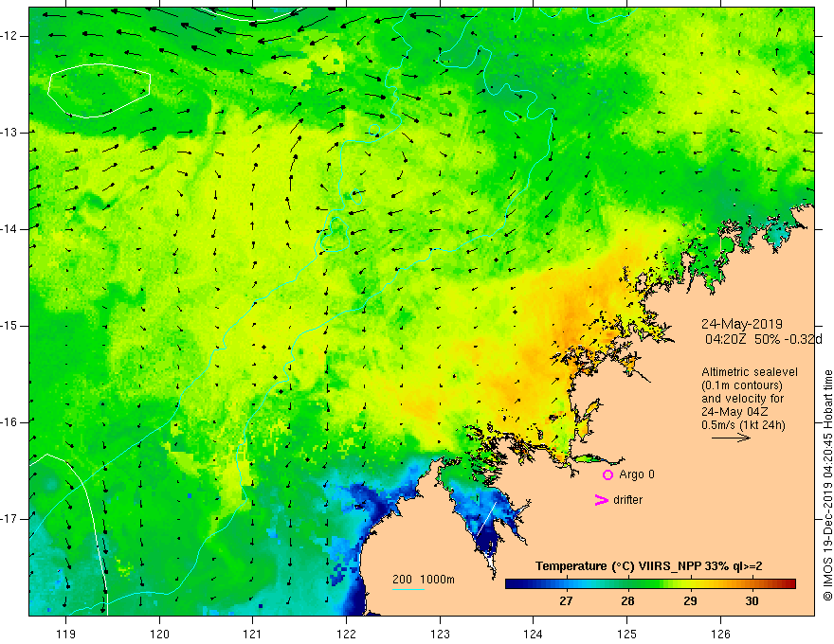This screenshot has width=834, height=644.
Task: Click the colorbar tick label 30
Action: click(752, 601)
